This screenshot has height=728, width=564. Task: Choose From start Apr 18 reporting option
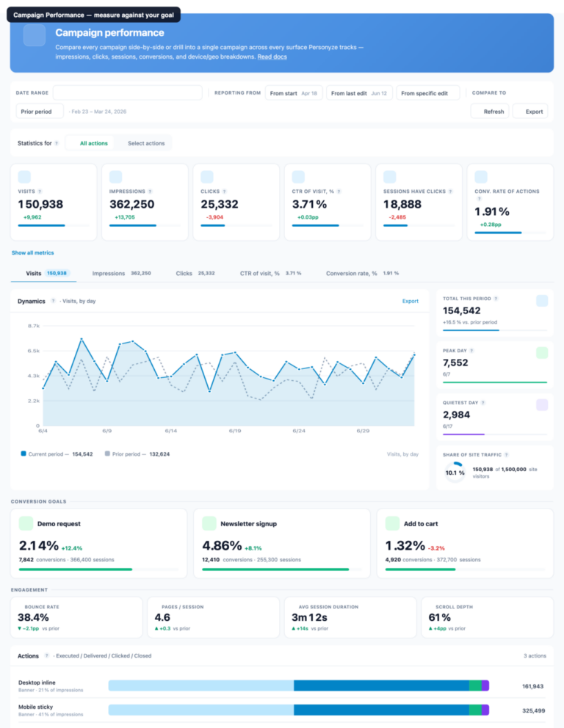(294, 93)
